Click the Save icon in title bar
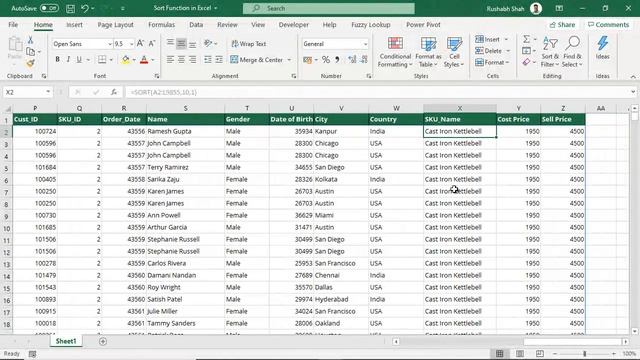640x360 pixels. [70, 8]
